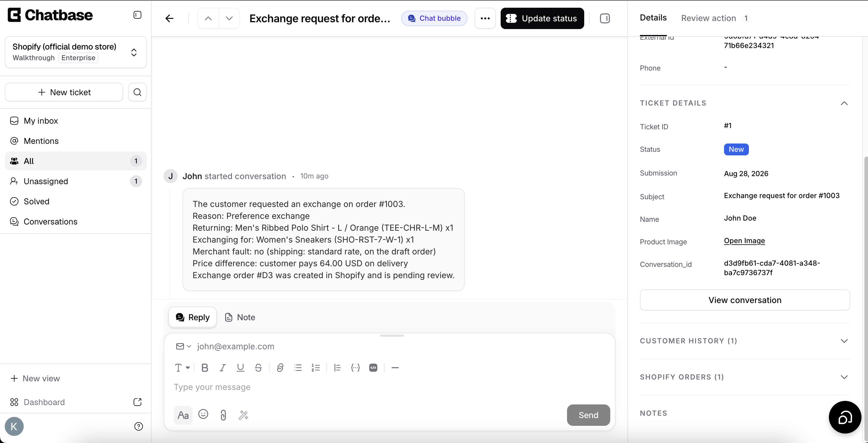
Task: Open the Unassigned tickets view
Action: click(76, 181)
